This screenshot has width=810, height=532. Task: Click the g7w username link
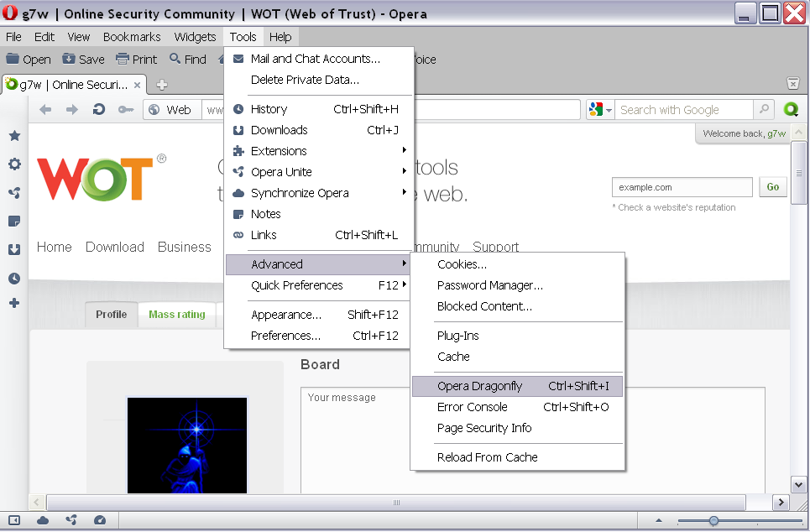tap(776, 133)
